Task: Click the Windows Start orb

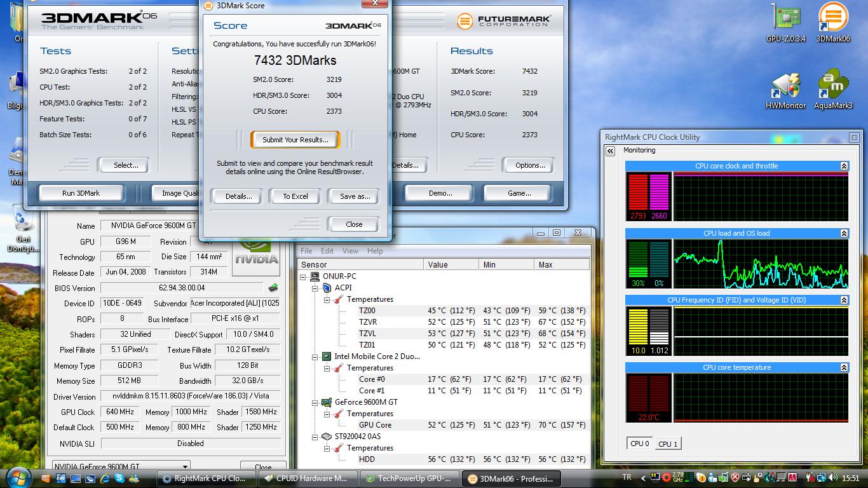Action: point(18,478)
